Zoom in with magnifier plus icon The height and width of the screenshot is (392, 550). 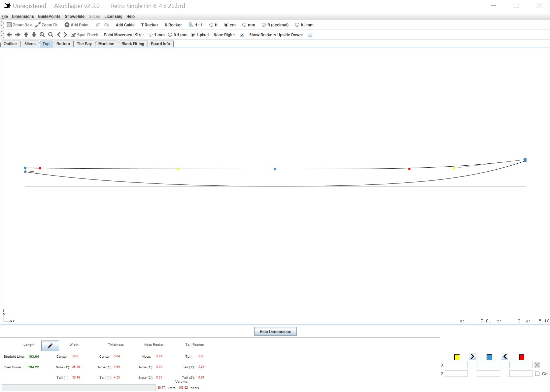(42, 35)
